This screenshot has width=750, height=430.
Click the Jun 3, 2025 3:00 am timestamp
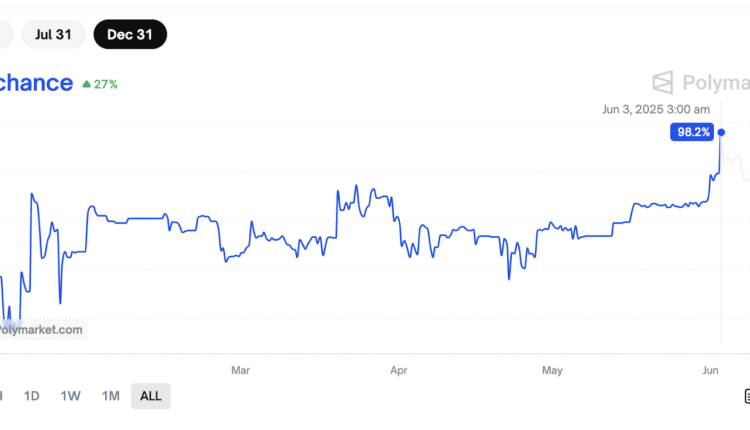pos(656,110)
